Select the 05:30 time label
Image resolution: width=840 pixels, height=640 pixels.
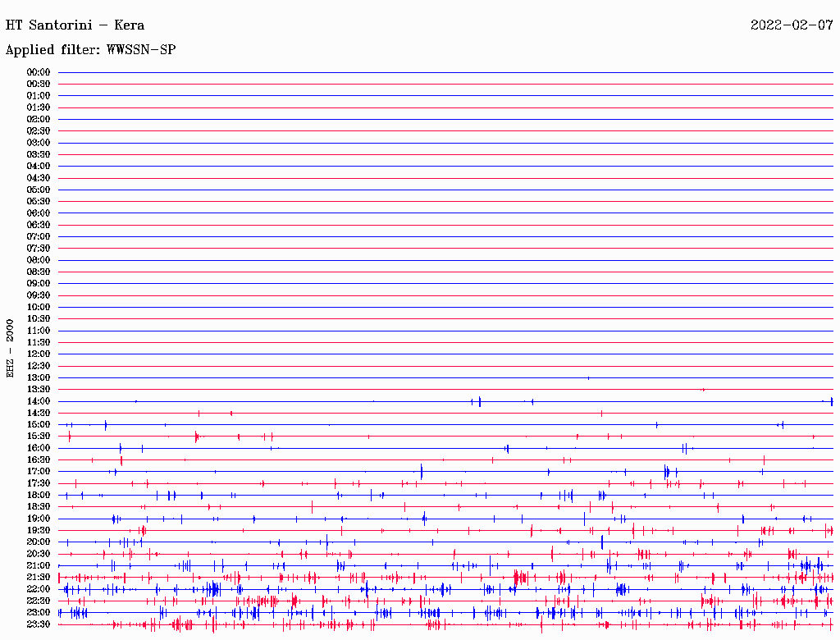pyautogui.click(x=38, y=201)
